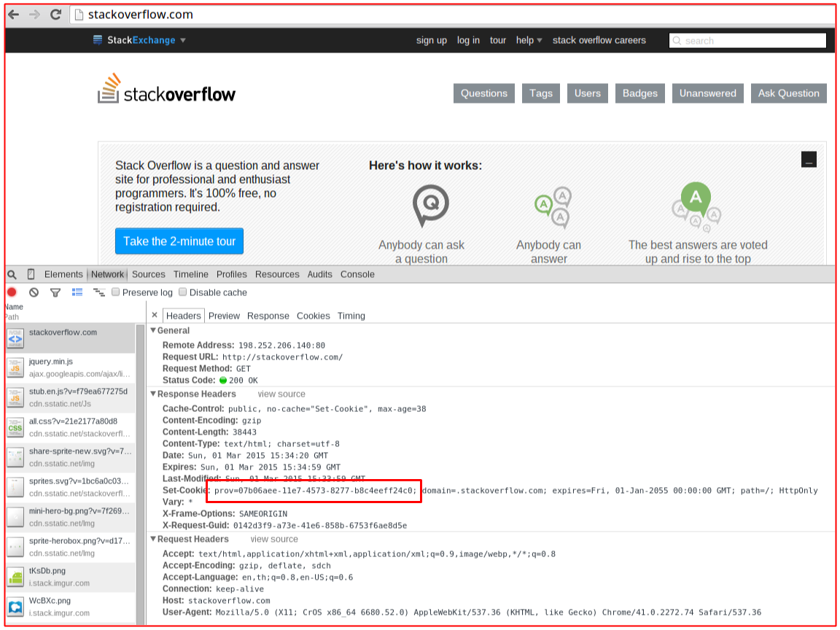Select the Headers detail tab
The width and height of the screenshot is (840, 630).
pos(183,316)
